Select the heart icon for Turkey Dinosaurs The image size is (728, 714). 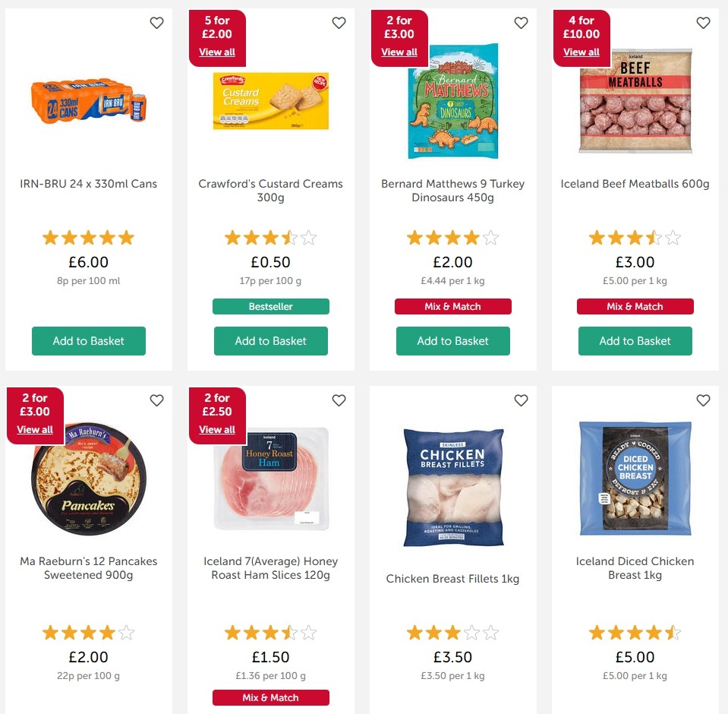tap(521, 23)
